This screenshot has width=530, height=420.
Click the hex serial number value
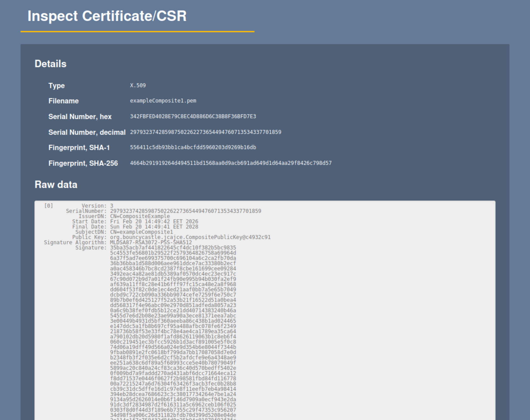193,116
